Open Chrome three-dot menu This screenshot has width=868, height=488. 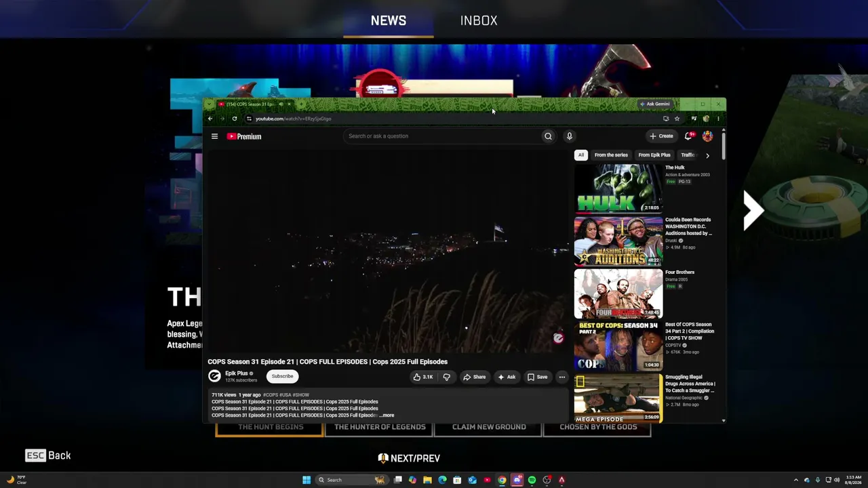(718, 119)
